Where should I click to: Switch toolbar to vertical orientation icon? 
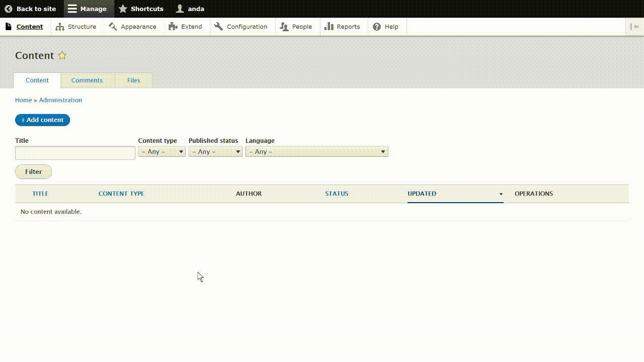[634, 27]
